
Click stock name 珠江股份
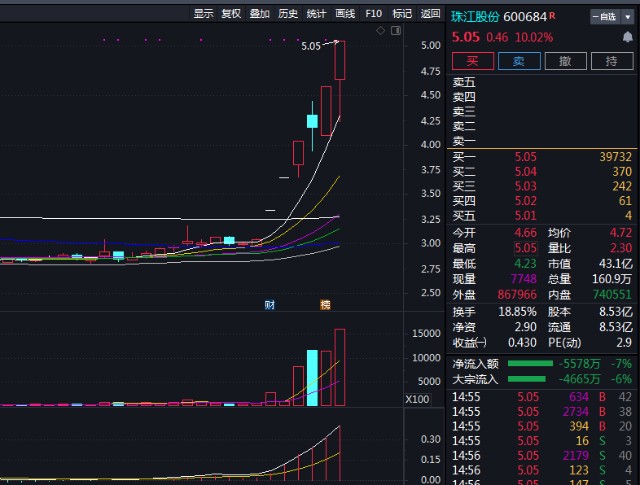(475, 17)
